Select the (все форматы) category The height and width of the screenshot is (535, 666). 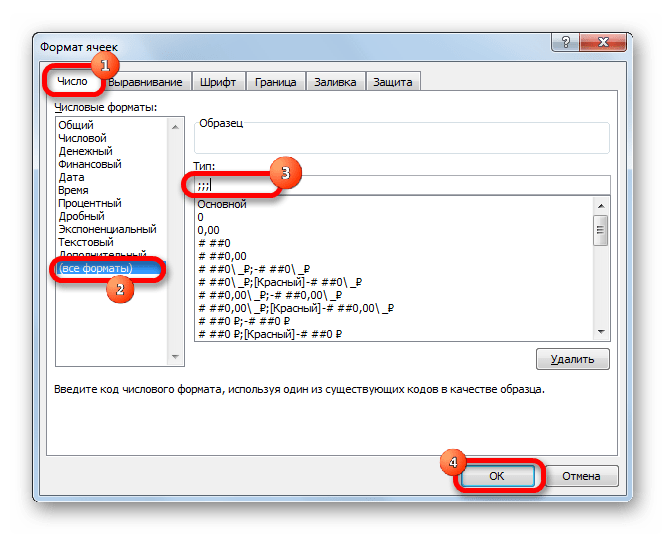point(111,268)
